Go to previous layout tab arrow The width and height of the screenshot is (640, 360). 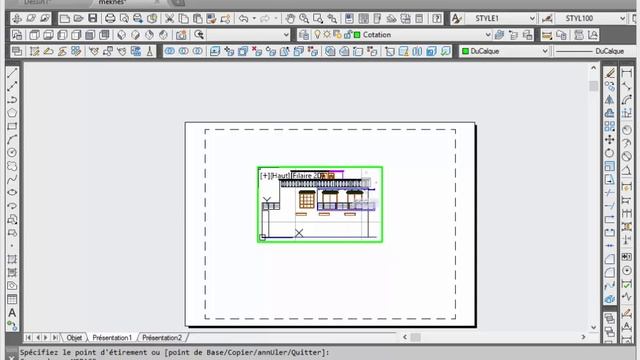pos(38,338)
